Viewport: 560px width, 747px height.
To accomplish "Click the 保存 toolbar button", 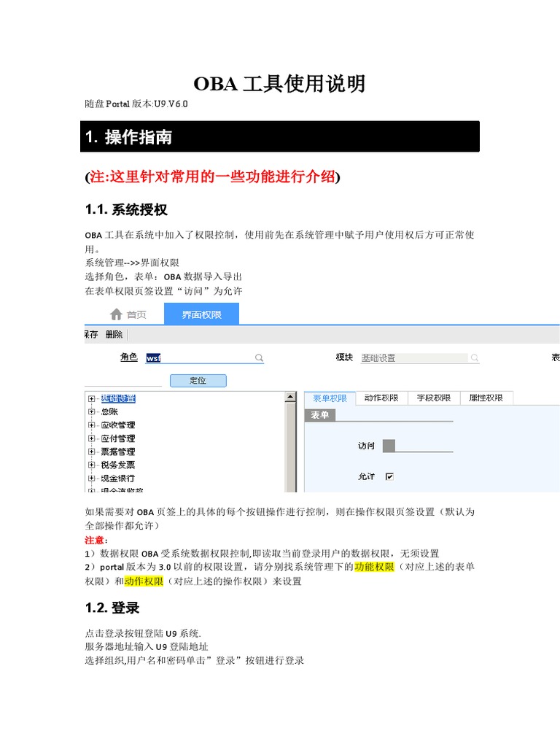I will [91, 334].
